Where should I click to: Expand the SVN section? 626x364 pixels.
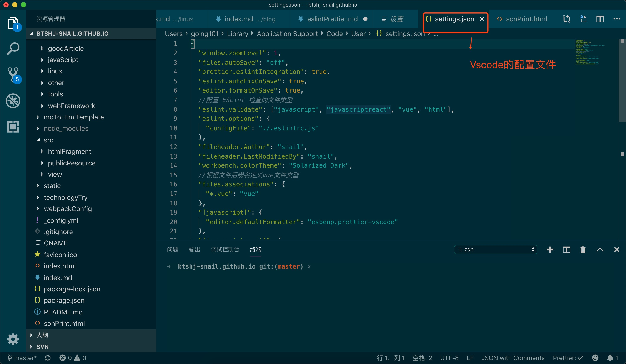tap(42, 347)
